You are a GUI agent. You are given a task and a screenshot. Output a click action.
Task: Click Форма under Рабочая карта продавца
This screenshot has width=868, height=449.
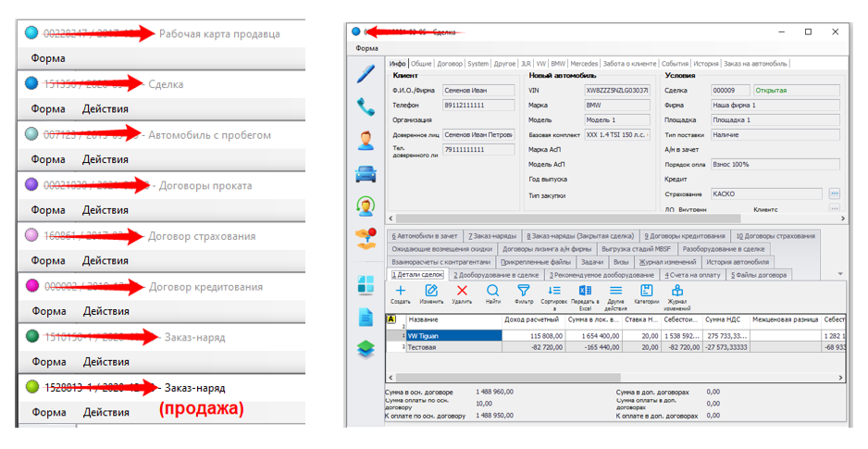[48, 57]
